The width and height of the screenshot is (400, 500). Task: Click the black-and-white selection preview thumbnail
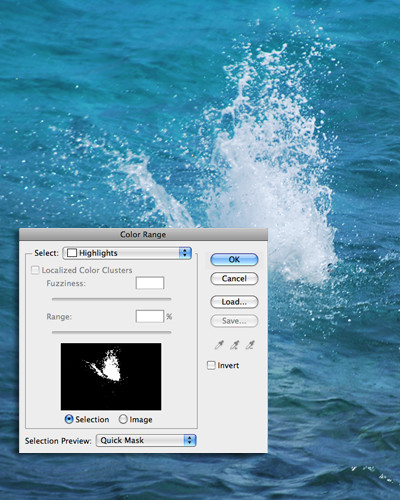[111, 377]
